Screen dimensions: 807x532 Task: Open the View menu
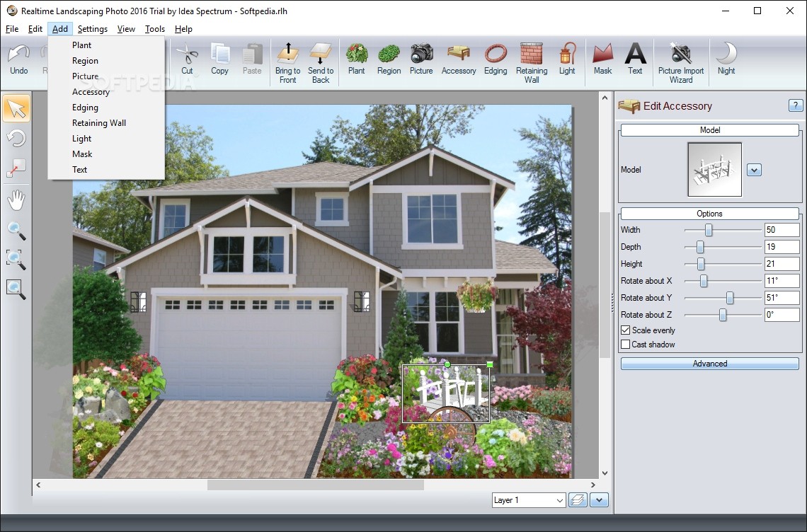pyautogui.click(x=126, y=29)
